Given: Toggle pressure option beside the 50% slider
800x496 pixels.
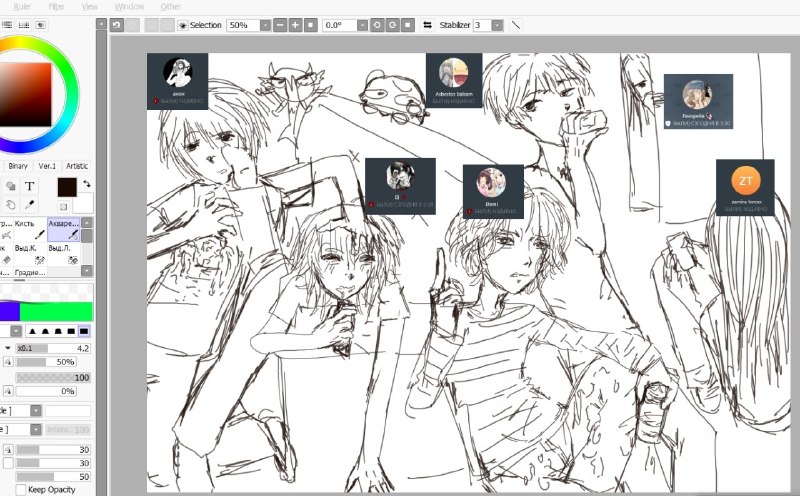Looking at the screenshot, I should [x=8, y=362].
